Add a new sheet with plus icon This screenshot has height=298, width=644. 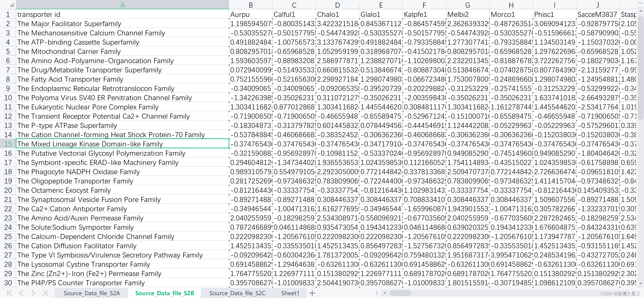[x=312, y=293]
